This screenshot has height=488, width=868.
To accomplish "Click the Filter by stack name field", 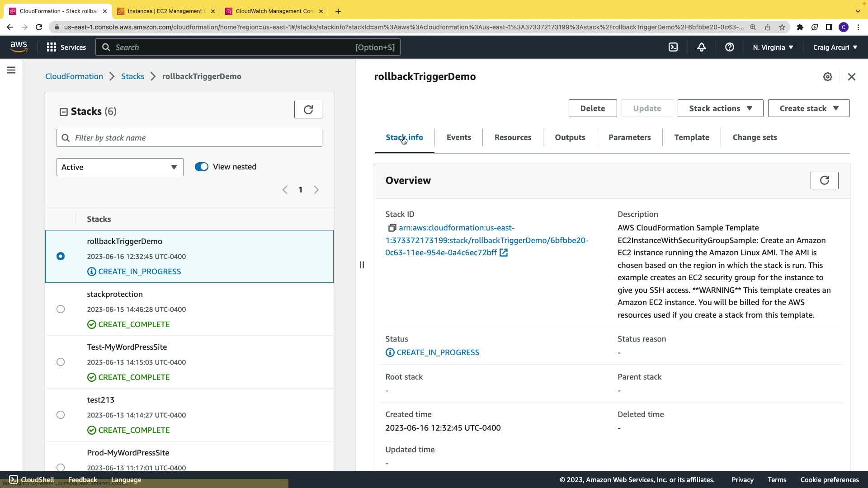I will [x=189, y=138].
